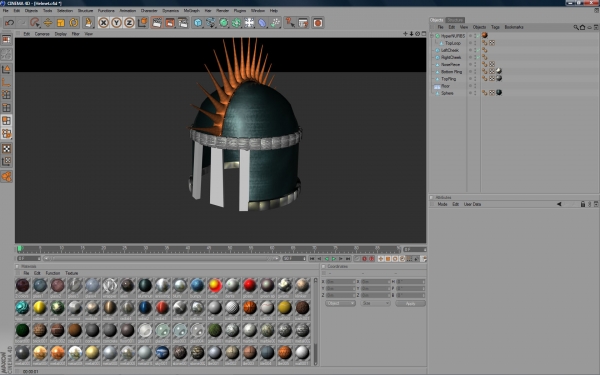Activate the Scale tool
Screen dimensions: 600x375
click(60, 23)
